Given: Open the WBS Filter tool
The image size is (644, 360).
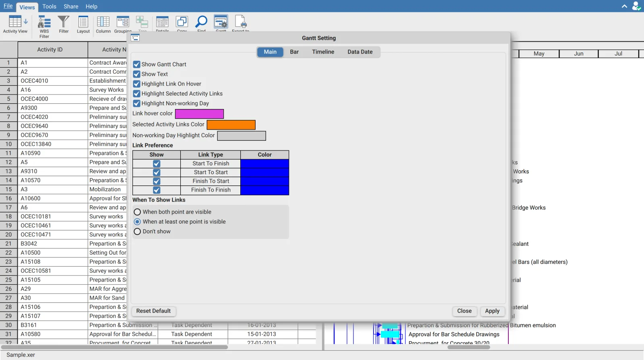Looking at the screenshot, I should [x=44, y=27].
